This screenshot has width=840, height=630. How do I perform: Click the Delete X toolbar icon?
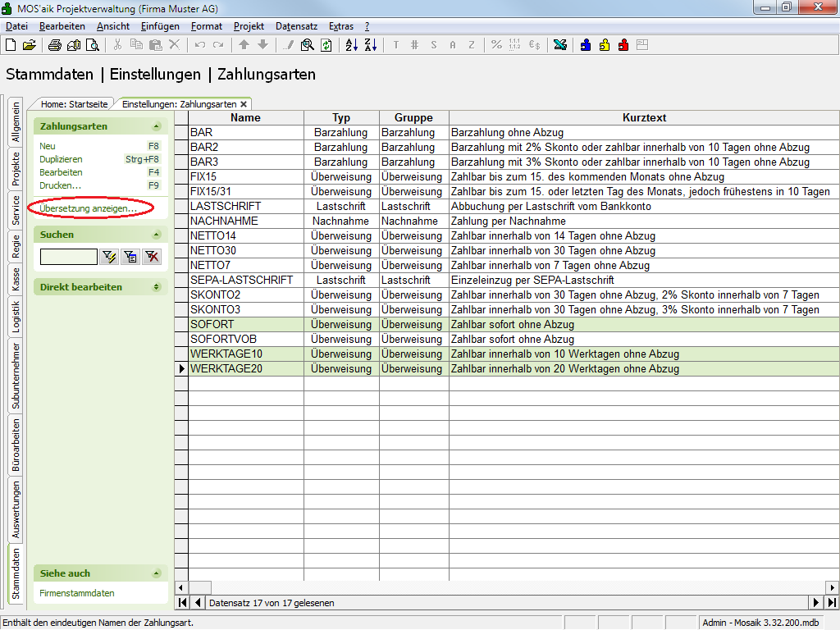click(x=174, y=45)
